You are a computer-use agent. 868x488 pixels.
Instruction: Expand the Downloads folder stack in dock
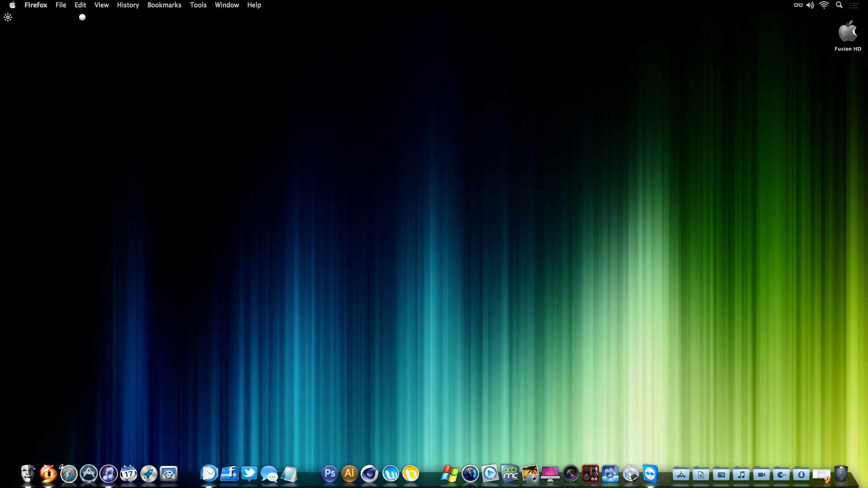coord(801,474)
